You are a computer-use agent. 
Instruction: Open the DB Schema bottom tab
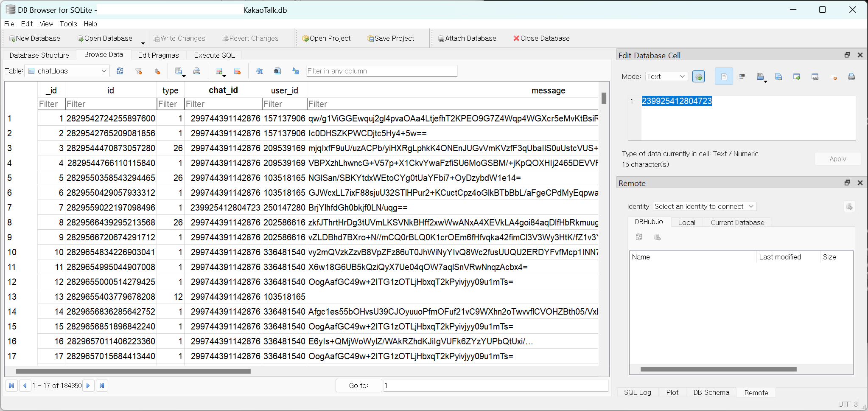[x=711, y=392]
